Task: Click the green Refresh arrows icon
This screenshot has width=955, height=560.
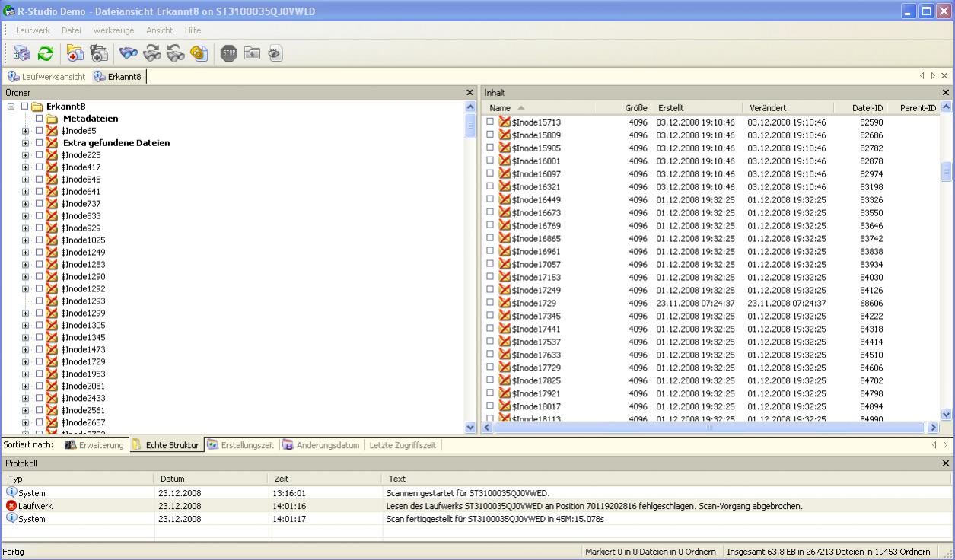Action: coord(46,53)
